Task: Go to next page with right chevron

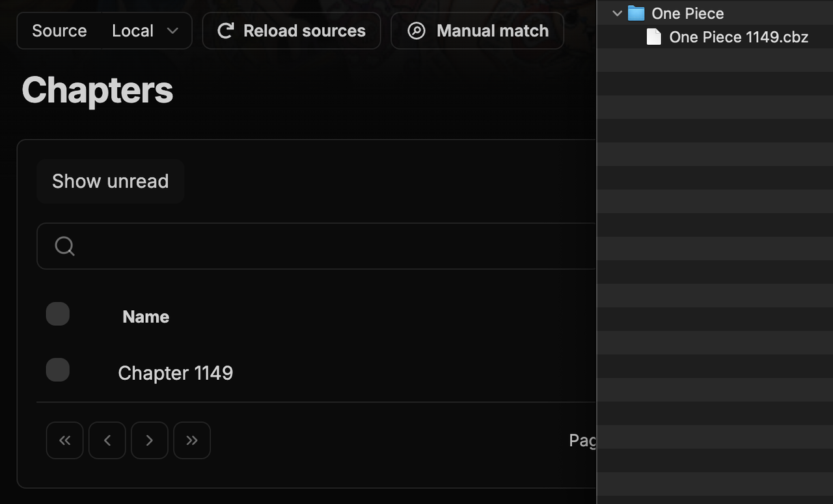Action: pyautogui.click(x=150, y=440)
